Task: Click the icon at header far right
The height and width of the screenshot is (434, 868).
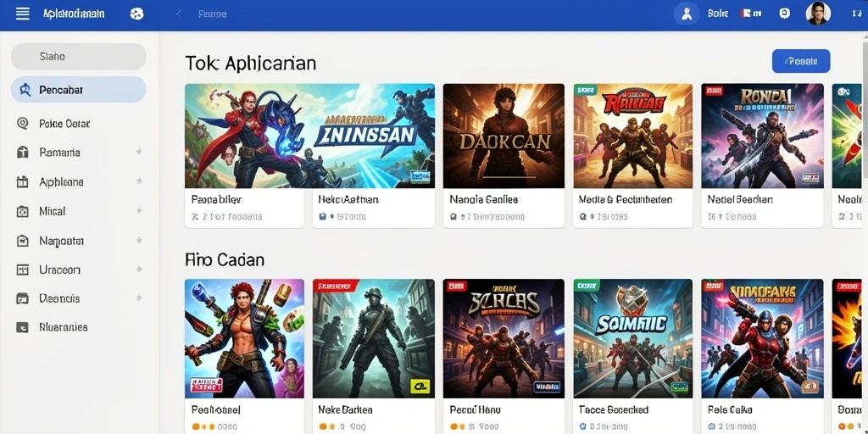Action: 856,14
